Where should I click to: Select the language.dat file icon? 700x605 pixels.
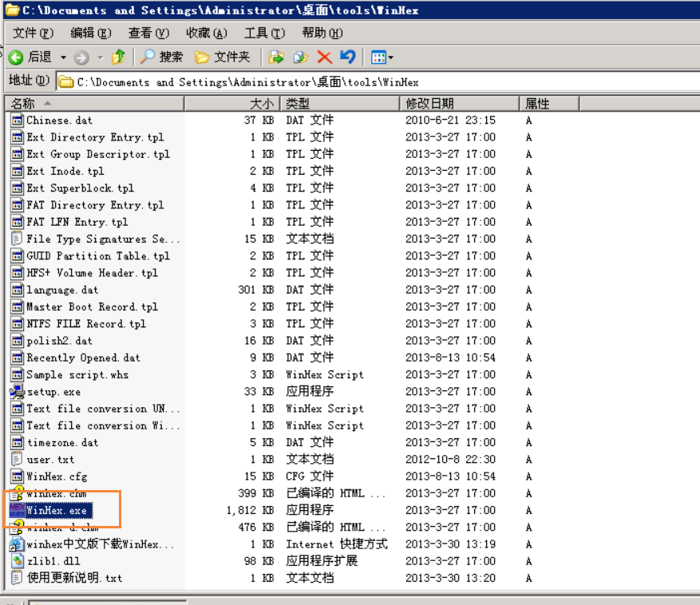pyautogui.click(x=17, y=290)
